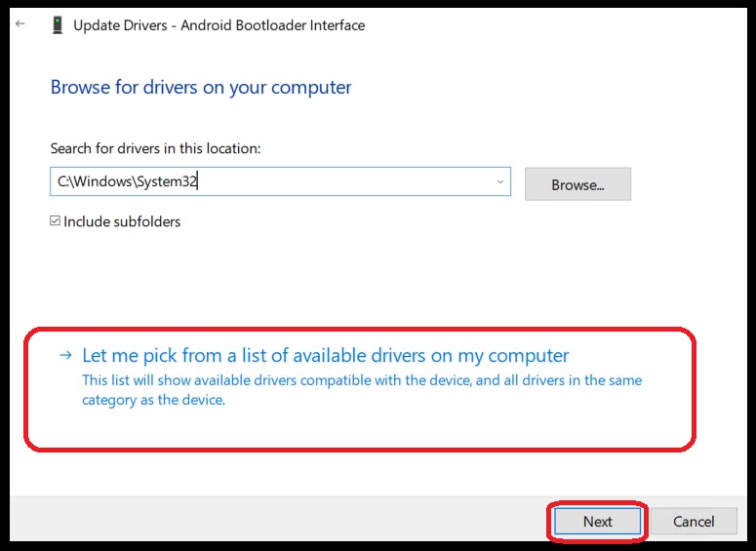Click the Android Bootloader device icon
The width and height of the screenshot is (756, 551).
[x=58, y=25]
